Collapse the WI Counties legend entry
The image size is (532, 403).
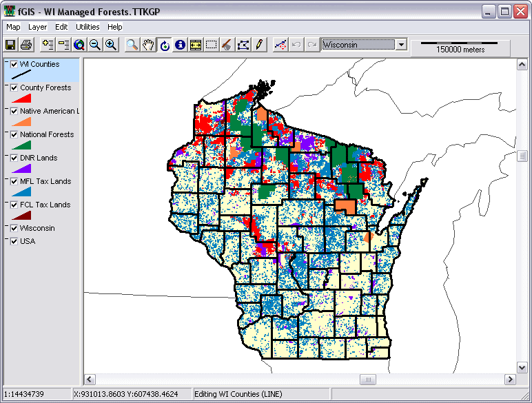point(7,62)
